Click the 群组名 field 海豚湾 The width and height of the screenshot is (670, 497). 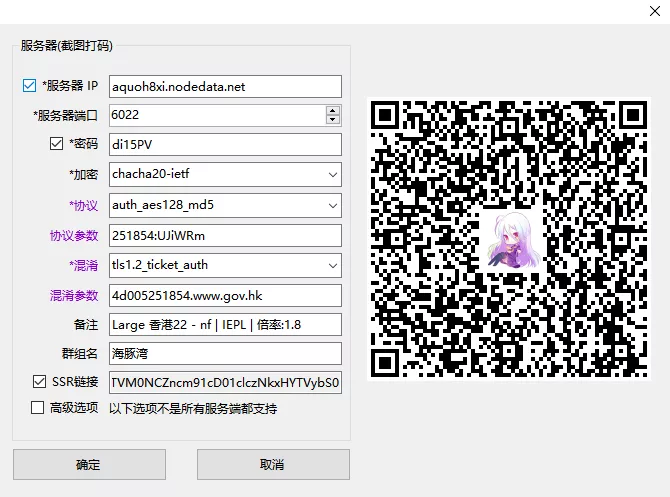tap(225, 353)
